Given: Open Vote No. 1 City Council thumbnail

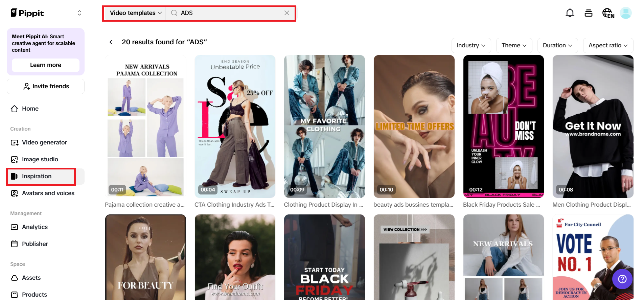Looking at the screenshot, I should tap(593, 257).
